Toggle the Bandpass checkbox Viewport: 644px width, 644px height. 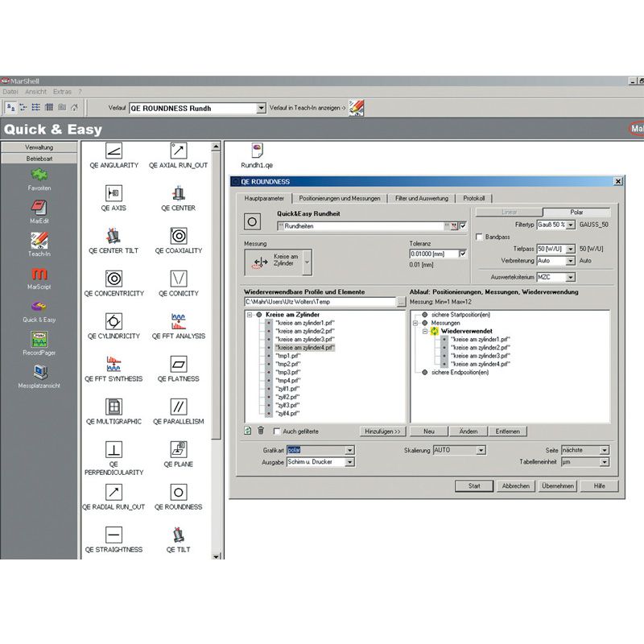tap(479, 237)
